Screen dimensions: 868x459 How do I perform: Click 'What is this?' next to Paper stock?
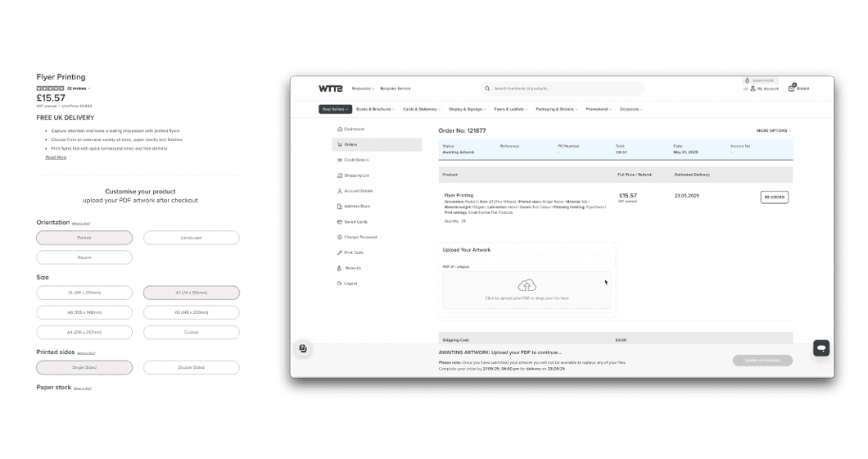[x=83, y=389]
